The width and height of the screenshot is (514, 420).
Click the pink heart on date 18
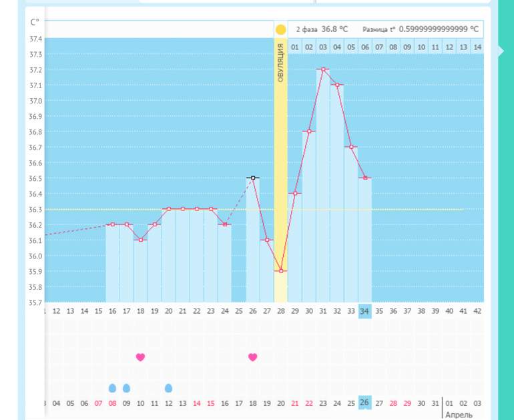tap(252, 357)
